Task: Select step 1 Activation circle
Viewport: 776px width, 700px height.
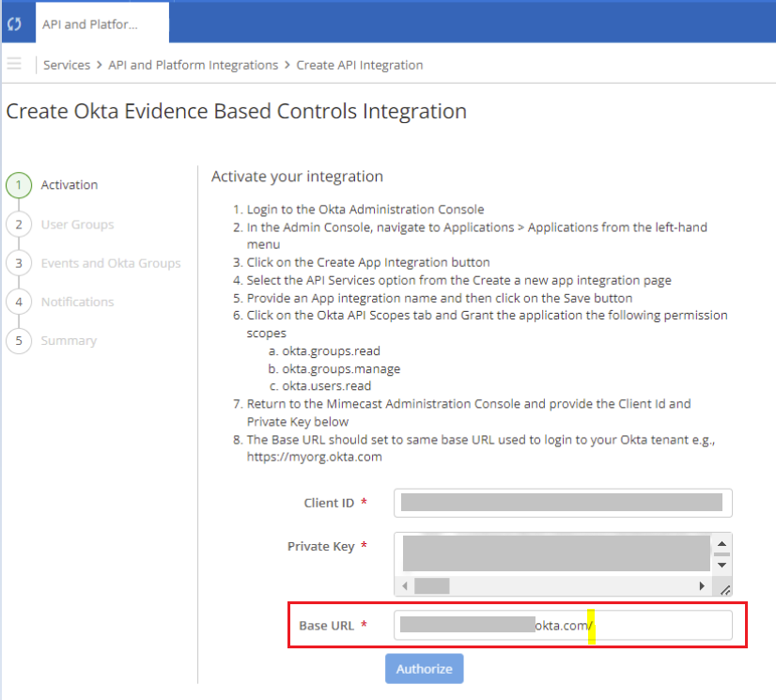Action: click(x=19, y=185)
